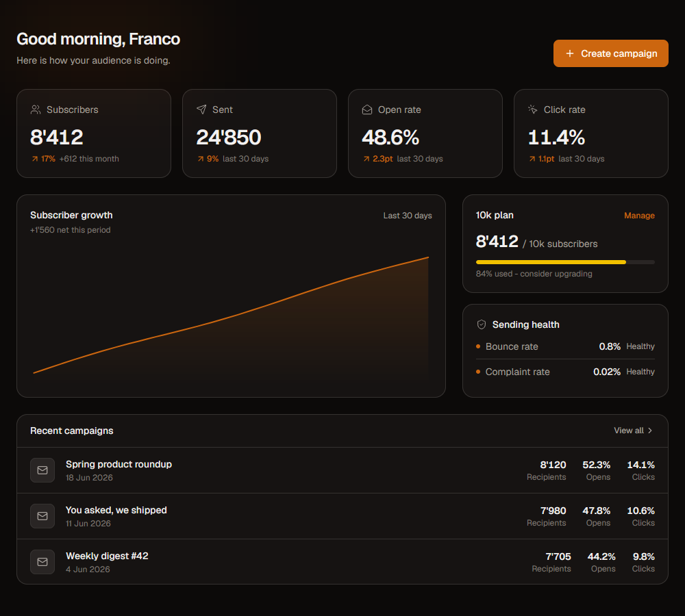This screenshot has width=685, height=616.
Task: Open the Manage link on 10k plan
Action: click(639, 216)
